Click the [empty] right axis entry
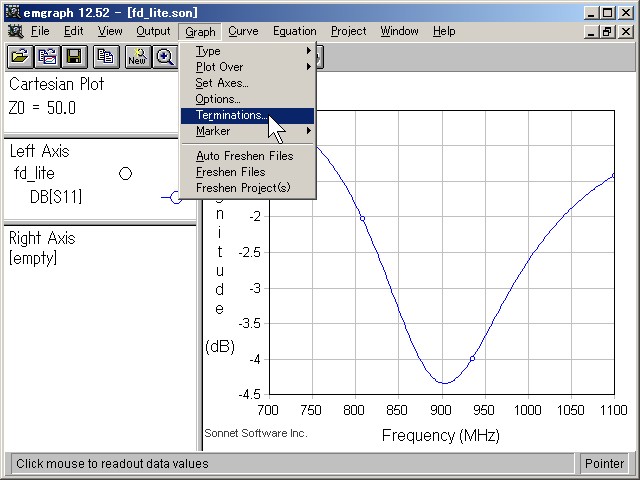This screenshot has height=480, width=640. click(x=33, y=258)
